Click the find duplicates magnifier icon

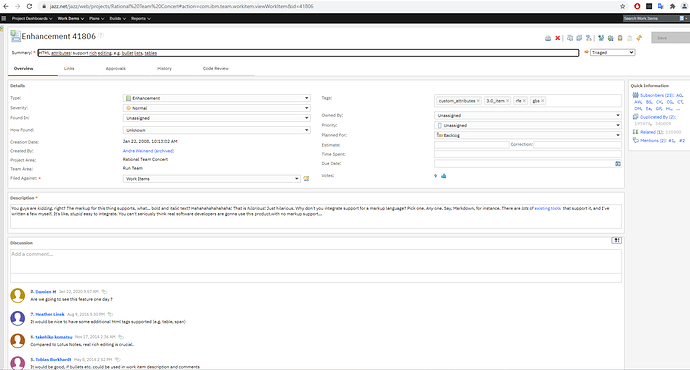pyautogui.click(x=570, y=38)
